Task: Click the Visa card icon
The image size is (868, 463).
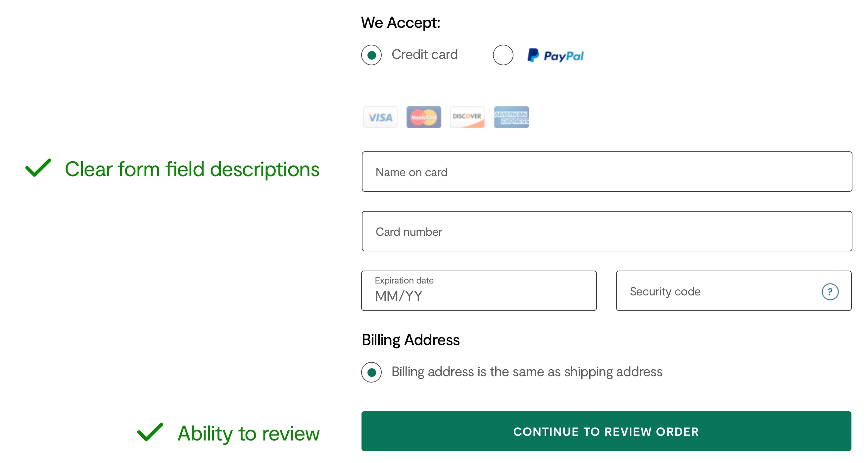Action: coord(380,117)
